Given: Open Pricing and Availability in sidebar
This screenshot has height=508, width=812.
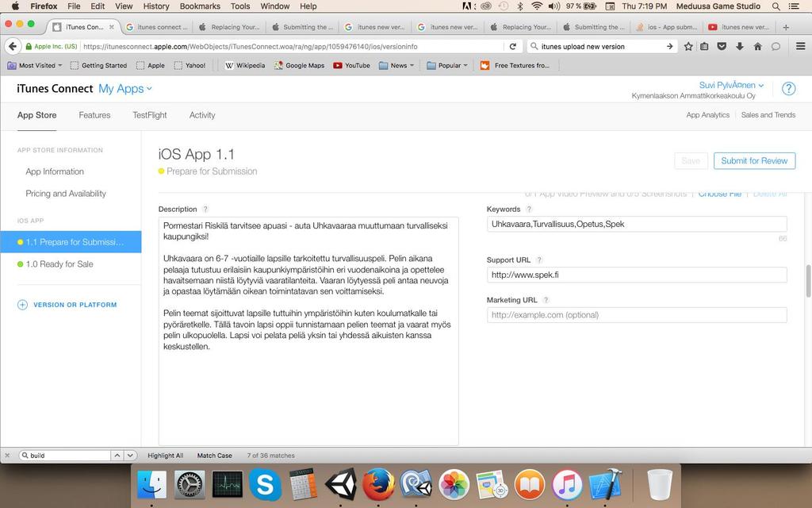Looking at the screenshot, I should click(66, 194).
